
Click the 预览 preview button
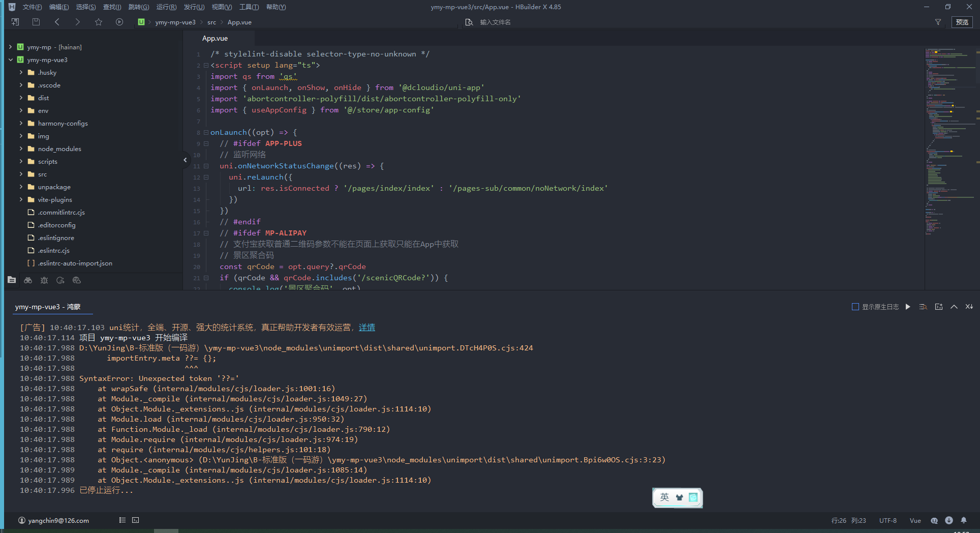pos(962,22)
